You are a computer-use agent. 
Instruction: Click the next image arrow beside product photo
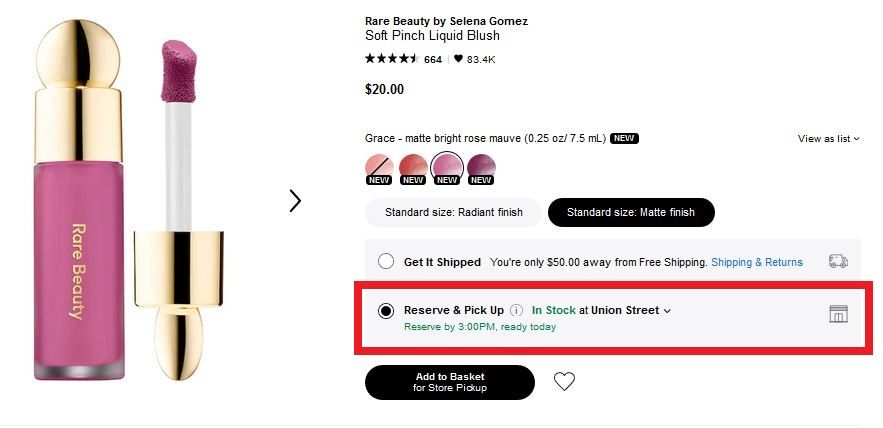295,201
